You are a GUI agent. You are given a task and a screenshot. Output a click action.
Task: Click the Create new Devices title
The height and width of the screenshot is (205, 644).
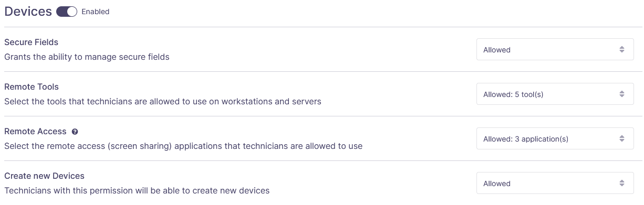44,176
